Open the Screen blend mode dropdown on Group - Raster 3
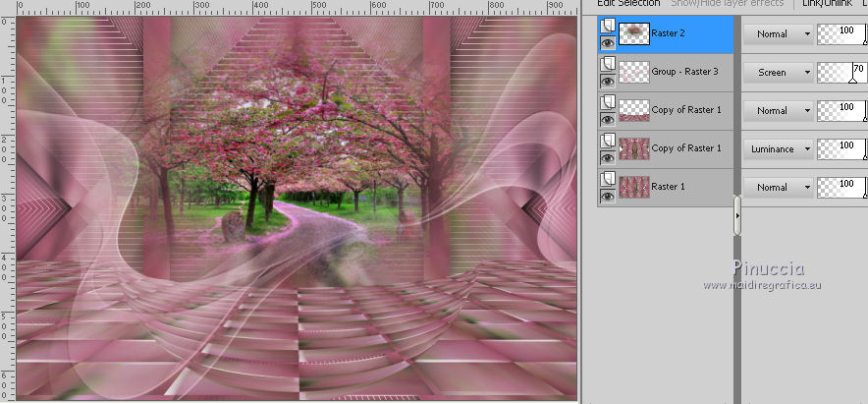868x404 pixels. (x=778, y=72)
